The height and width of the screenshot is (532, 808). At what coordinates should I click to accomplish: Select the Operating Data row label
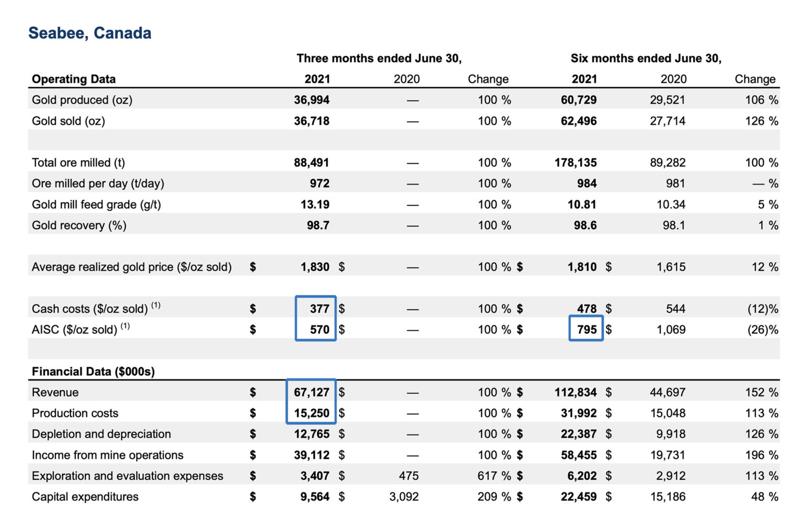tap(73, 79)
